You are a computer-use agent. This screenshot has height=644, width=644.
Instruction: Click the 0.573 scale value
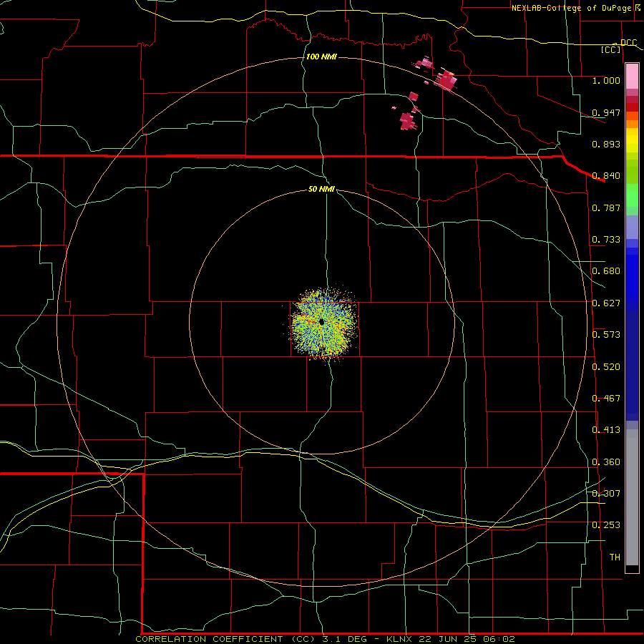pos(606,335)
